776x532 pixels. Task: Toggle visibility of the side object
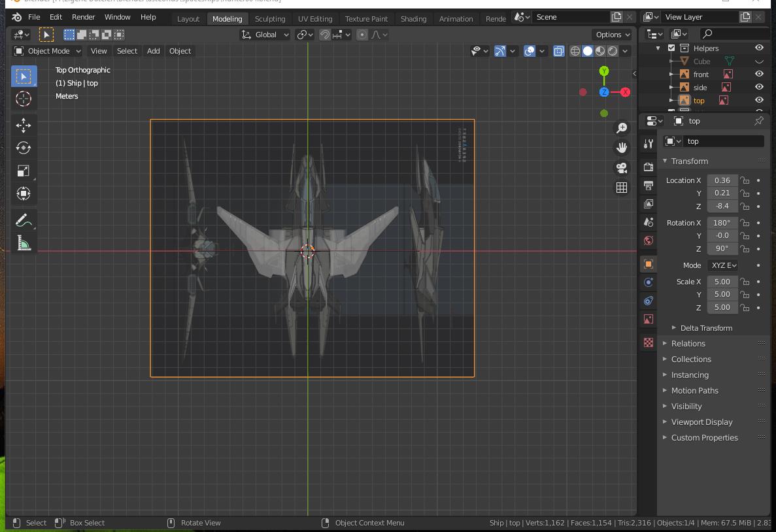click(x=759, y=87)
